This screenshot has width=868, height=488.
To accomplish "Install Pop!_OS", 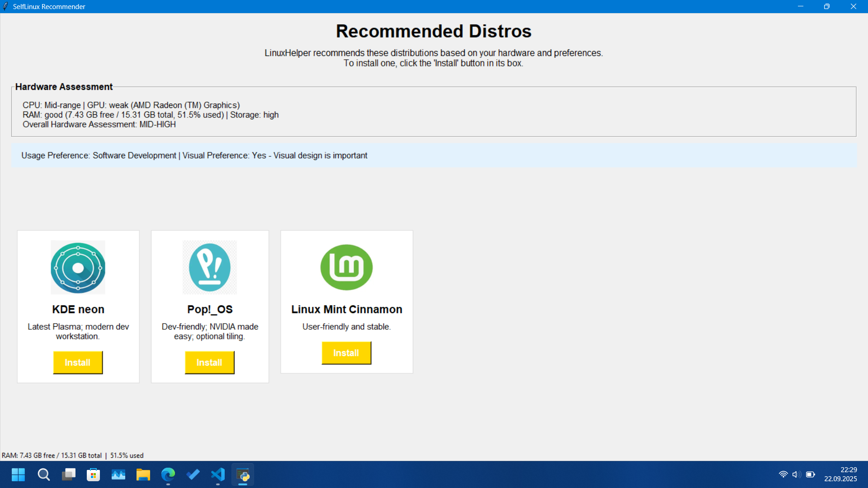I will coord(209,362).
